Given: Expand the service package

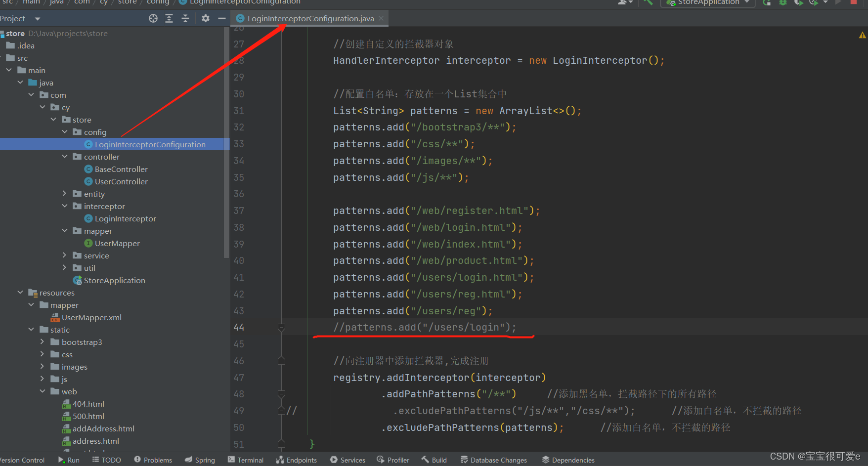Looking at the screenshot, I should coord(65,255).
